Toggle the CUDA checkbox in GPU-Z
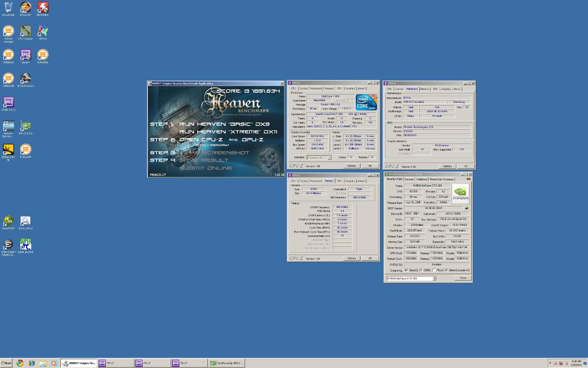The width and height of the screenshot is (588, 368). pos(421,270)
